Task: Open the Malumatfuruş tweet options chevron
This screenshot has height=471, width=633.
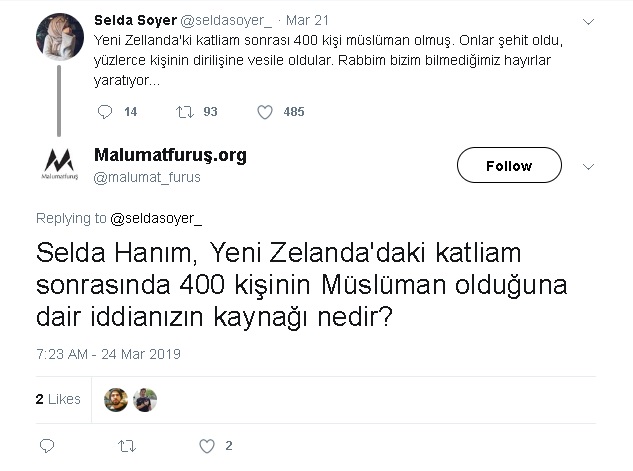Action: [588, 166]
